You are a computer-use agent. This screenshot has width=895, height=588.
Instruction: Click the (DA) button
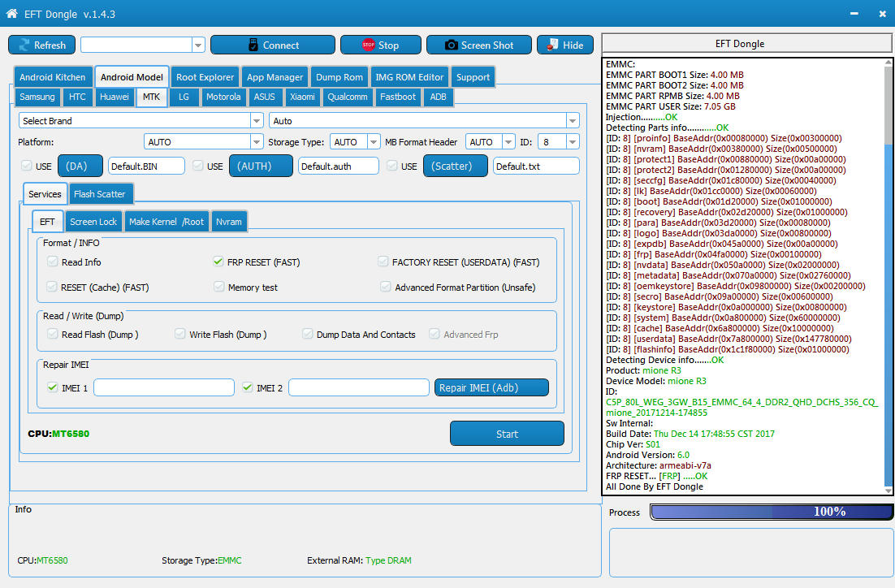click(80, 166)
